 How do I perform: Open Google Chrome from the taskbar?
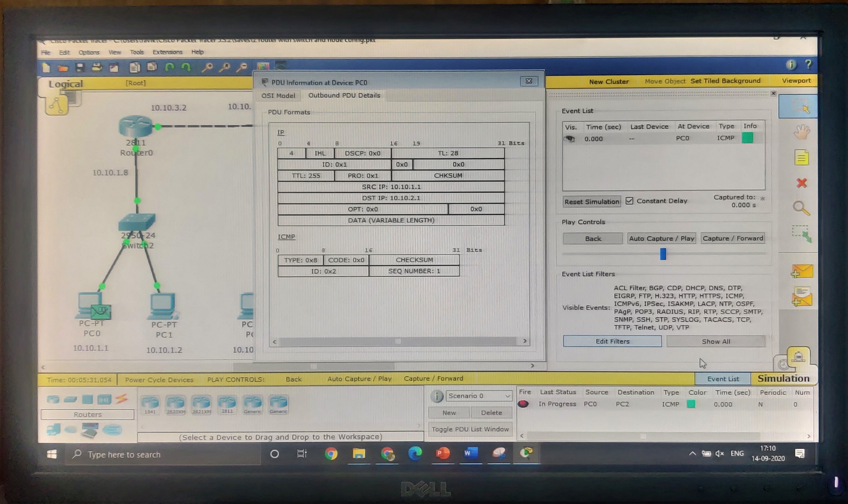pos(331,454)
